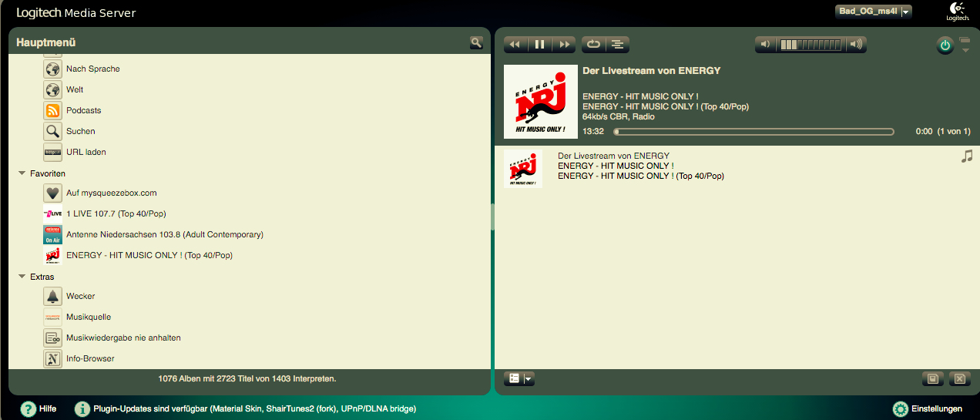Viewport: 980px width, 420px height.
Task: Open the Wecker menu entry
Action: tap(81, 296)
